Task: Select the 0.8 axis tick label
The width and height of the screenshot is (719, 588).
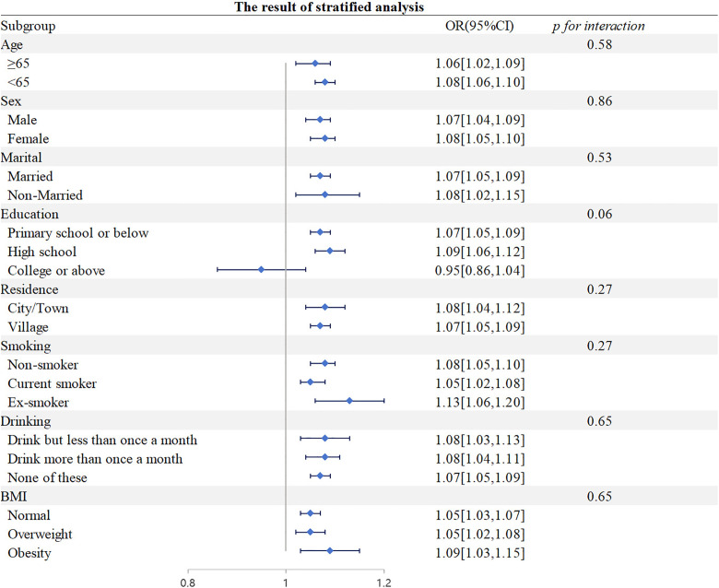Action: [x=188, y=582]
